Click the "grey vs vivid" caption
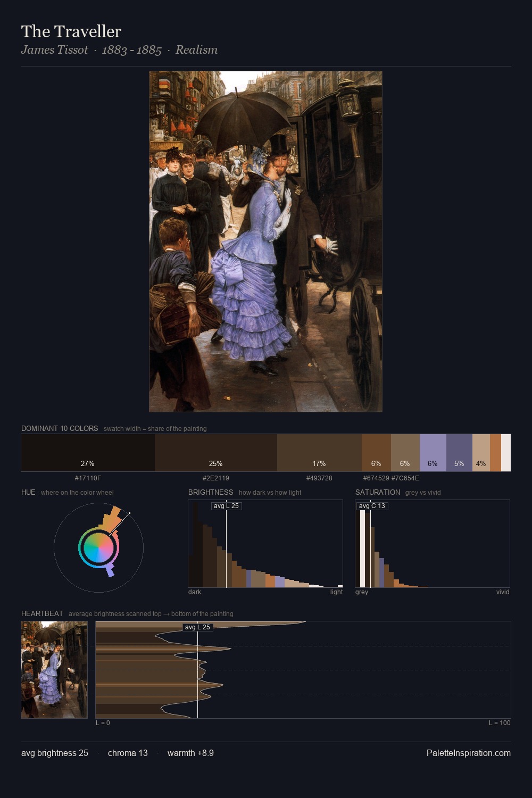This screenshot has width=532, height=798. click(x=423, y=493)
